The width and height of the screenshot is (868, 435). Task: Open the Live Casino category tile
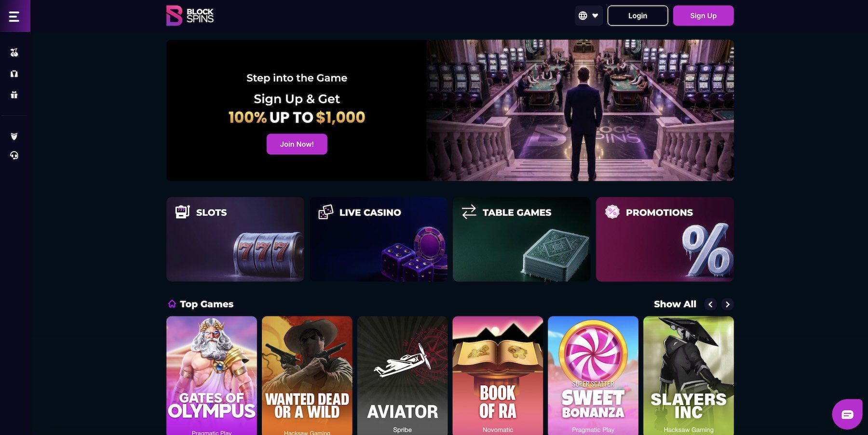click(x=379, y=239)
